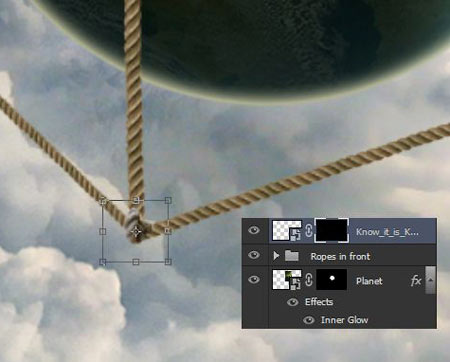Click the layers panel scrollbar thumb
Image resolution: width=450 pixels, height=362 pixels.
click(430, 280)
